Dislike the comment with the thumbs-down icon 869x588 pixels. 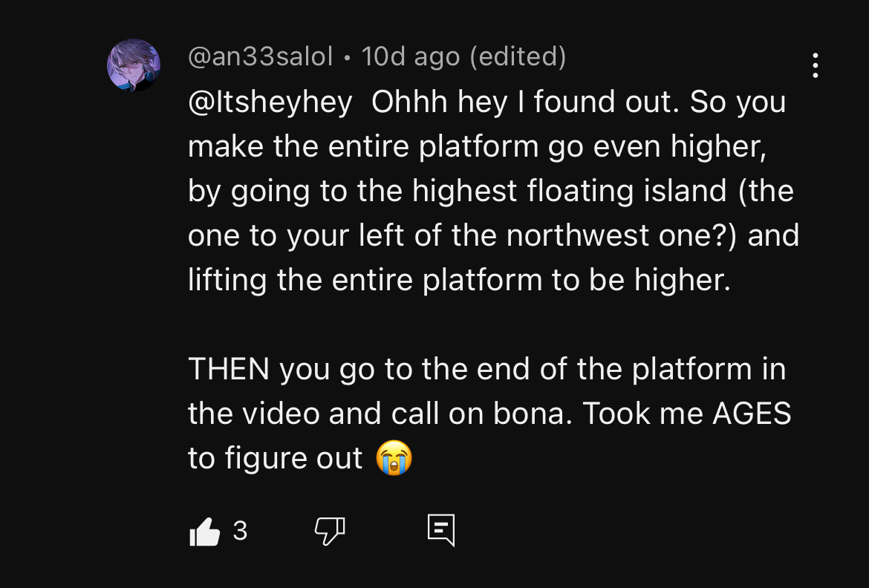click(x=330, y=532)
